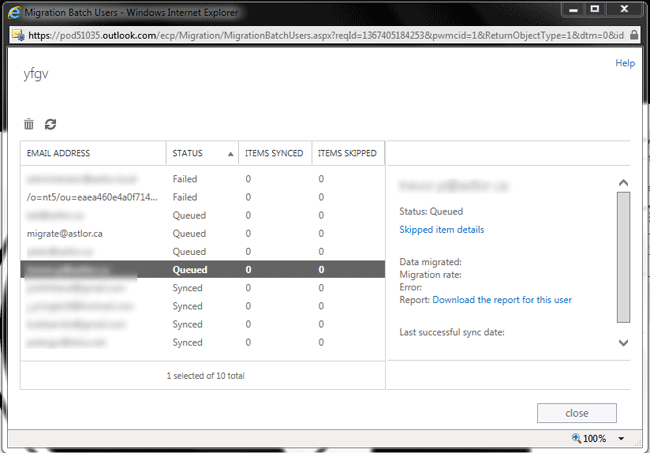Maximize the Internet Explorer window
This screenshot has width=650, height=453.
[595, 9]
